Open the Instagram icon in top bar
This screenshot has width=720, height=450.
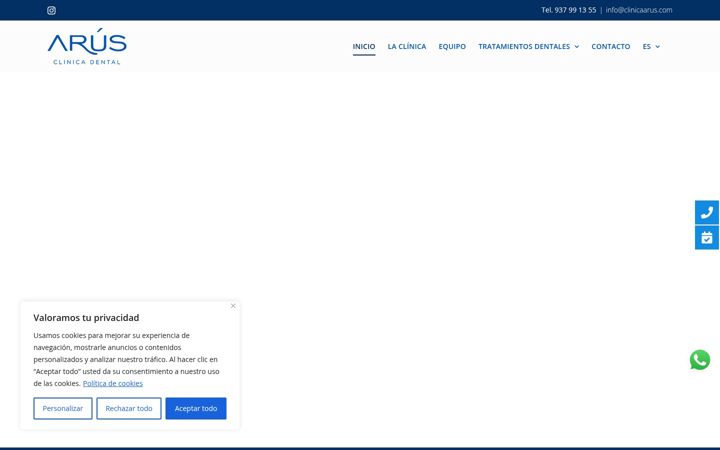pyautogui.click(x=51, y=10)
